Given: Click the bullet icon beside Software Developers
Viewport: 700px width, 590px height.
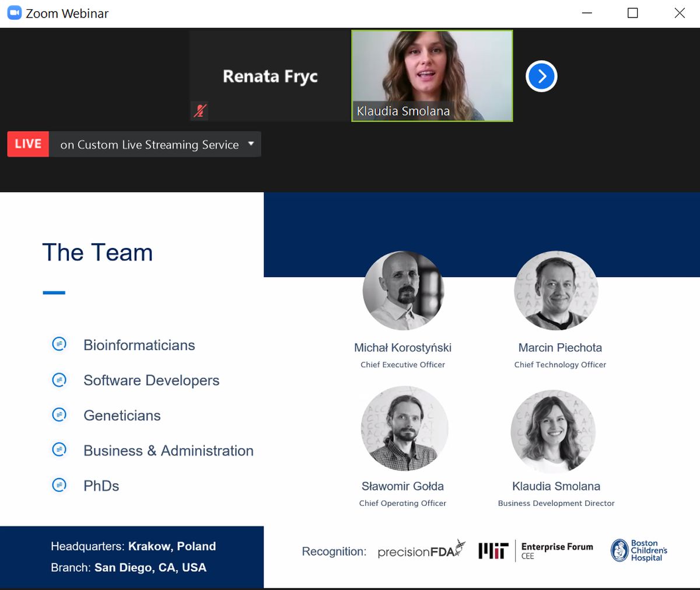Looking at the screenshot, I should (x=60, y=380).
